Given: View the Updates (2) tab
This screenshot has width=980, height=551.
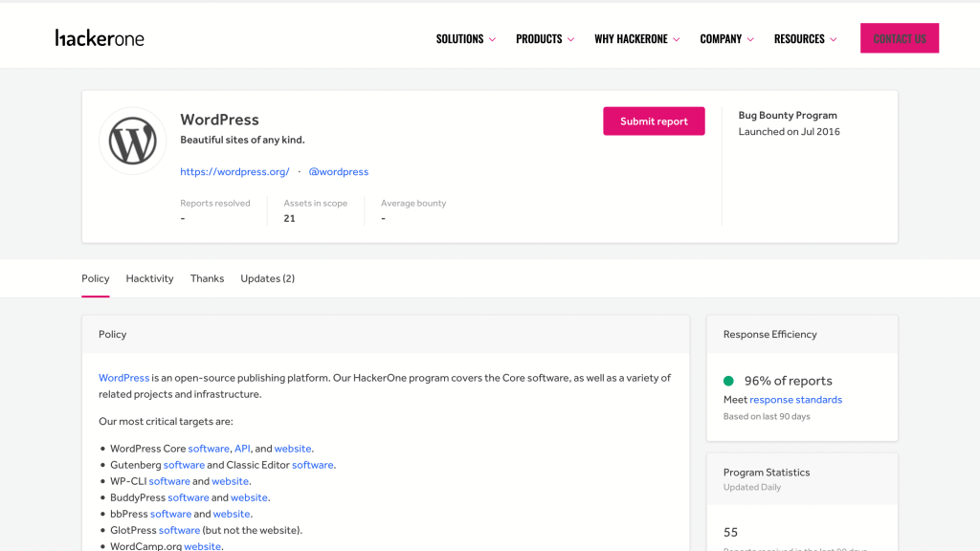Looking at the screenshot, I should (x=267, y=278).
